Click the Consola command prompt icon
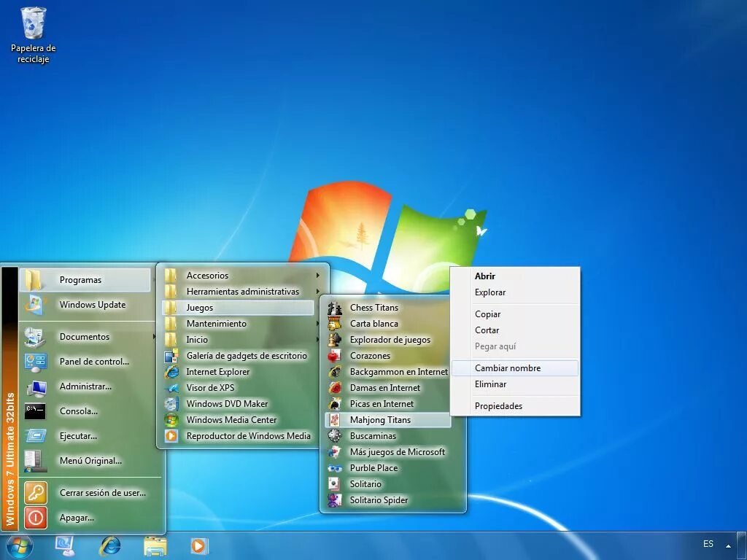 click(x=35, y=411)
